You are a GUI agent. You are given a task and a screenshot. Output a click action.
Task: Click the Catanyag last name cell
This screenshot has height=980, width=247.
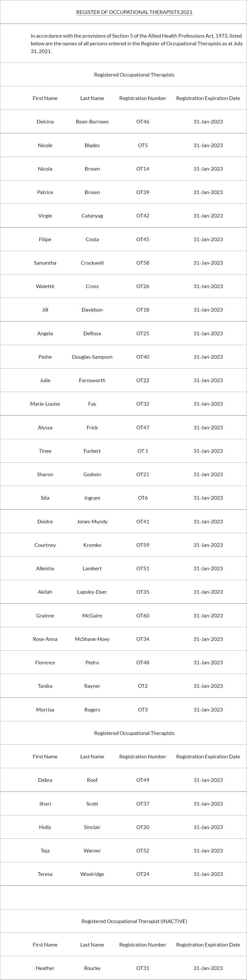point(92,216)
